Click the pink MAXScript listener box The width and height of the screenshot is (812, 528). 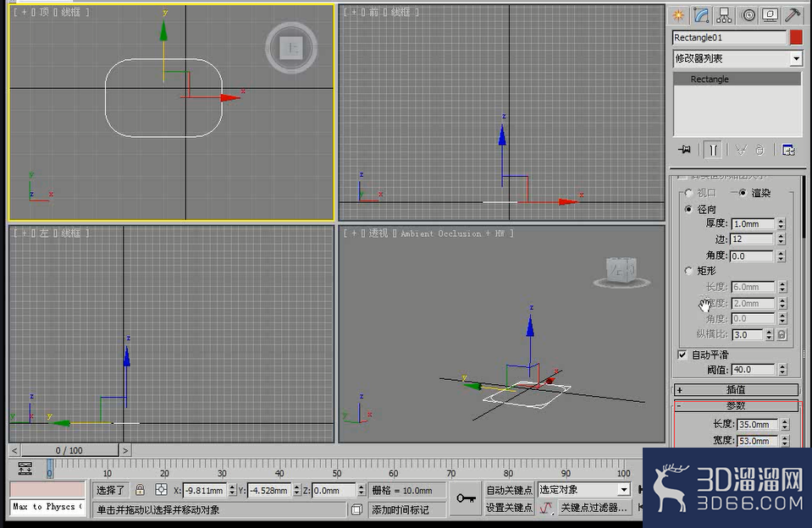point(47,490)
